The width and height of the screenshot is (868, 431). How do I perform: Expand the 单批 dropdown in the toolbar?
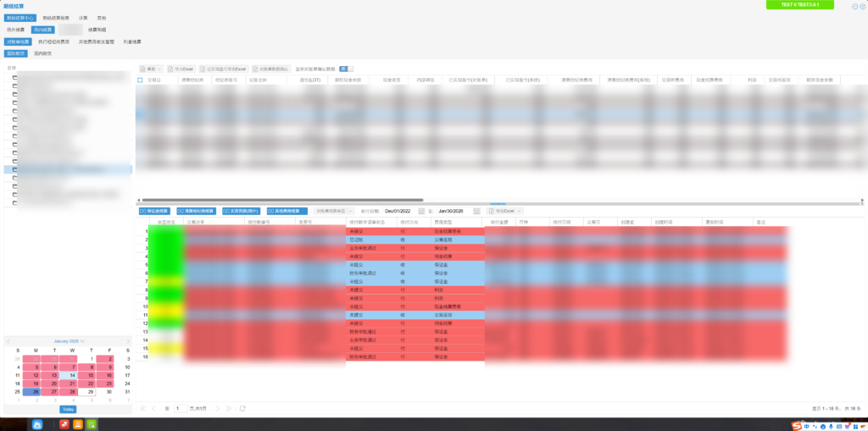[150, 69]
